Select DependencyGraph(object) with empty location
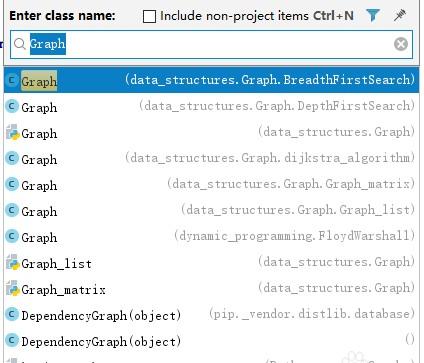Viewport: 424px width, 363px height. pyautogui.click(x=212, y=341)
